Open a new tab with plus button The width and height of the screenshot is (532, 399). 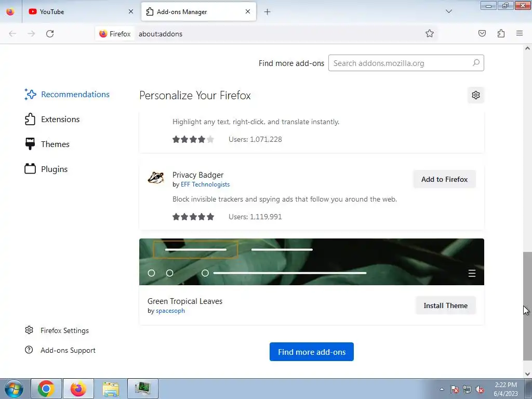pyautogui.click(x=268, y=12)
